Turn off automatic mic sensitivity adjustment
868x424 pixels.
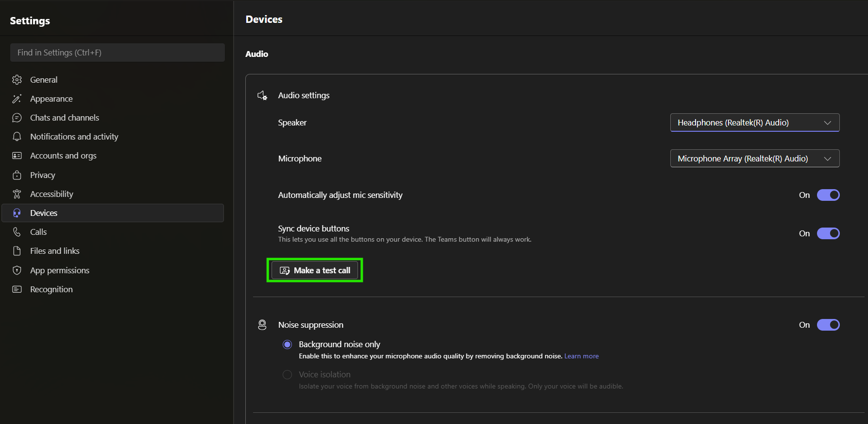(828, 195)
